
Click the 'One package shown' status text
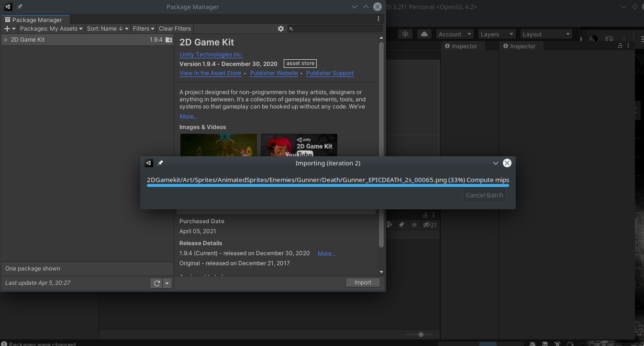tap(33, 269)
